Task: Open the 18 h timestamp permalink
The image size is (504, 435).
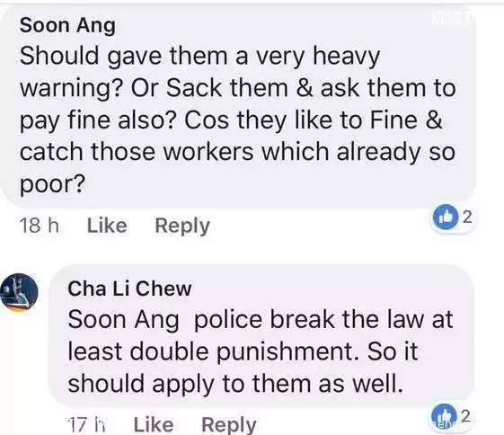Action: pyautogui.click(x=40, y=226)
